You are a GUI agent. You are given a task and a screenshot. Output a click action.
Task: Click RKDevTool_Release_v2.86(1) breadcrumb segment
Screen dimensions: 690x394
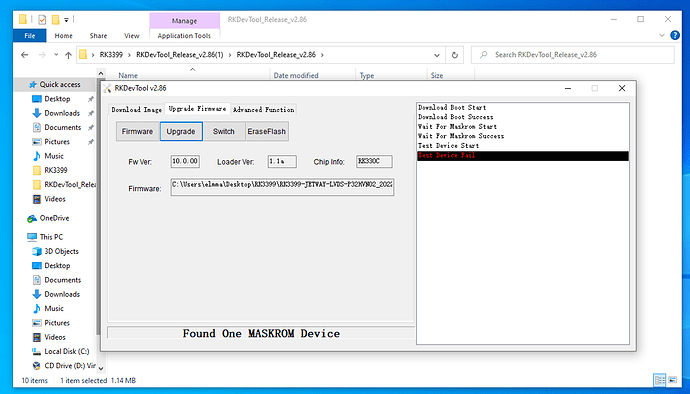pos(180,55)
